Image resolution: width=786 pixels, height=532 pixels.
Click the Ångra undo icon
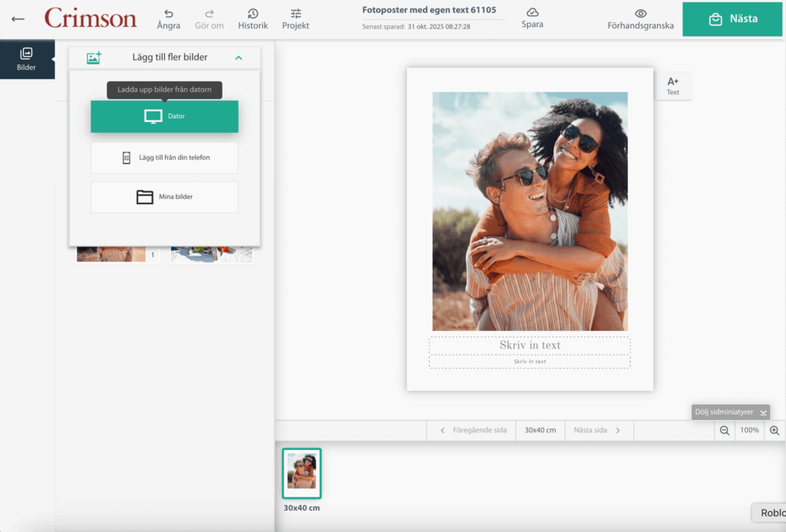coord(168,14)
